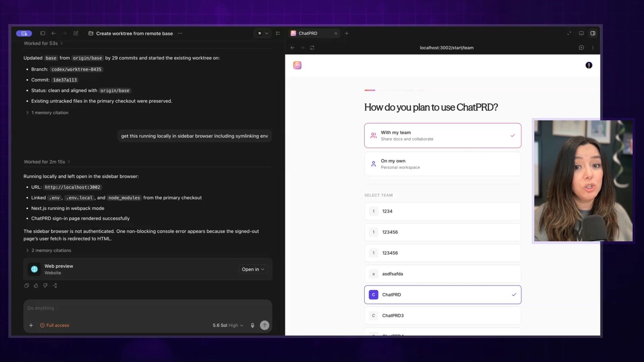Expand the '1 memory citation' section
The width and height of the screenshot is (644, 362).
point(47,113)
